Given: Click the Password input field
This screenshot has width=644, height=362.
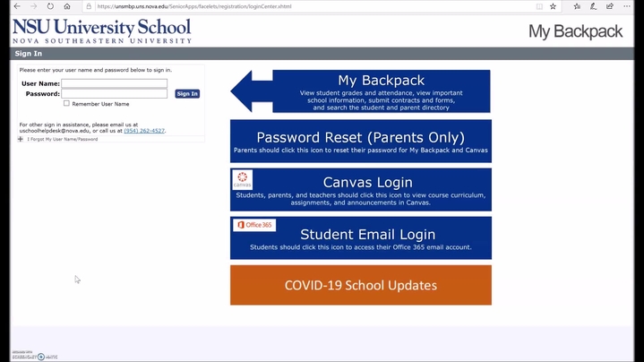Looking at the screenshot, I should pos(114,94).
